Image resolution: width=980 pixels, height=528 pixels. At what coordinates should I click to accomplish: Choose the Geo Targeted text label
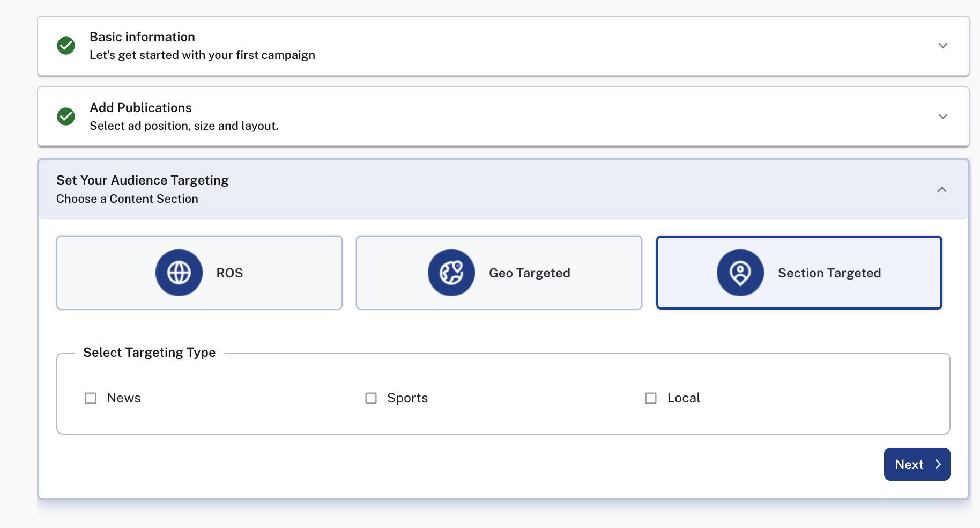point(529,273)
